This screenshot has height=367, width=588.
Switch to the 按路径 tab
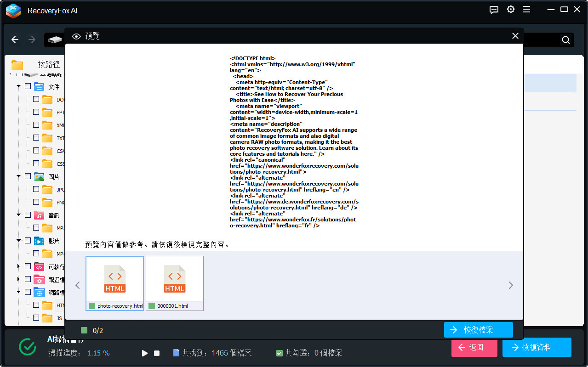coord(49,64)
